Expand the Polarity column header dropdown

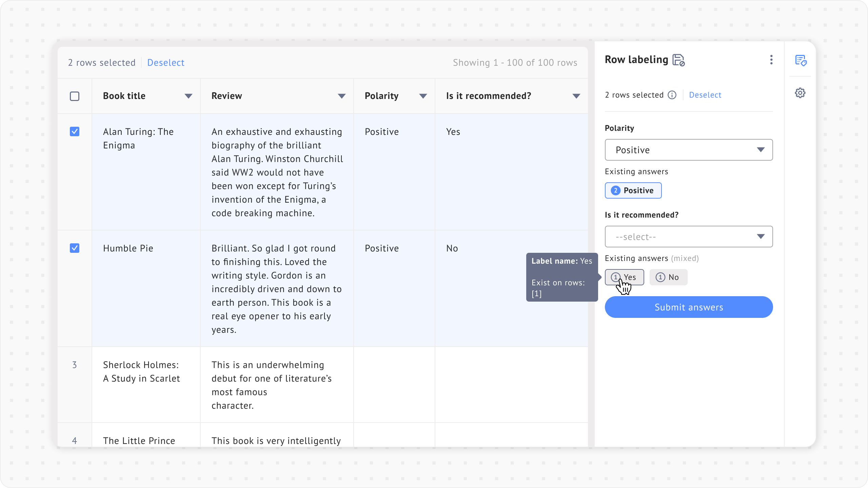click(423, 96)
